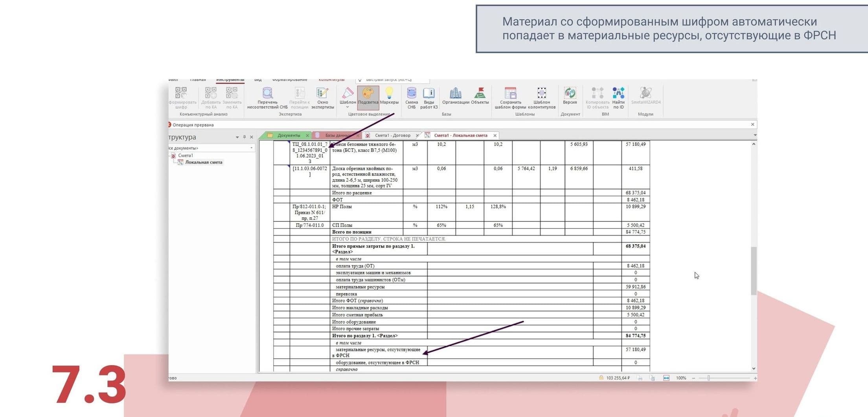
Task: Open the Объекты database
Action: [480, 96]
